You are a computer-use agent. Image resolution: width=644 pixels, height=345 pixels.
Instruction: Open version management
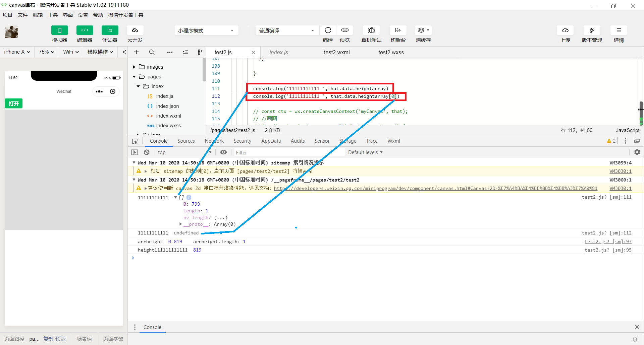[592, 30]
